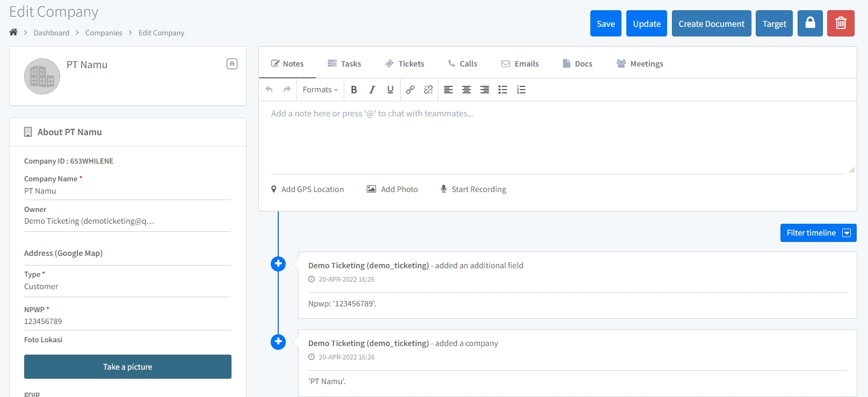Screen dimensions: 868x397
Task: Collapse the PT Namu card chevron
Action: (232, 64)
